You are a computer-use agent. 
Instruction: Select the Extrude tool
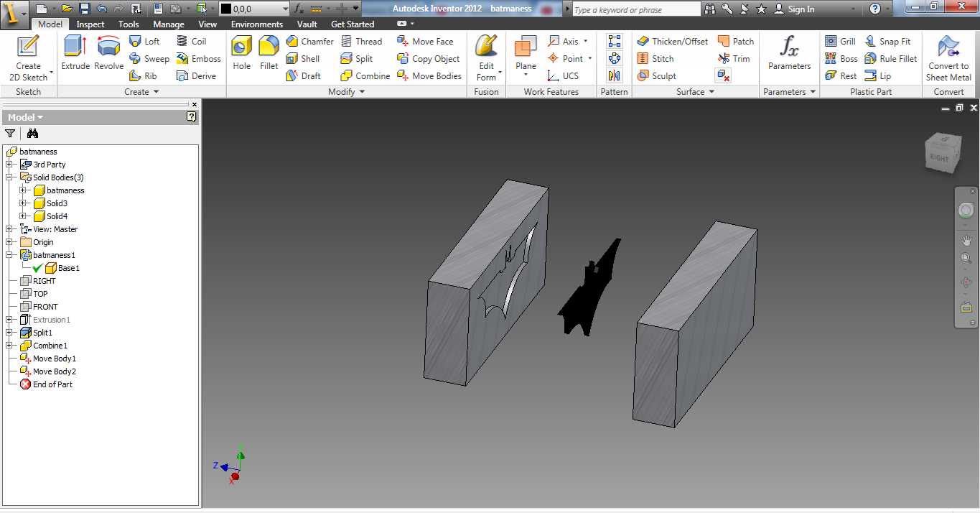click(75, 54)
